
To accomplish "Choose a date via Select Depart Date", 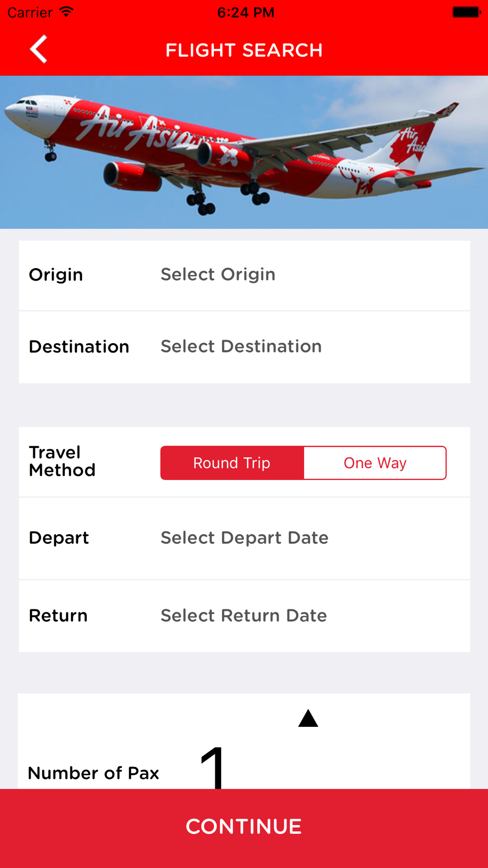I will [244, 538].
